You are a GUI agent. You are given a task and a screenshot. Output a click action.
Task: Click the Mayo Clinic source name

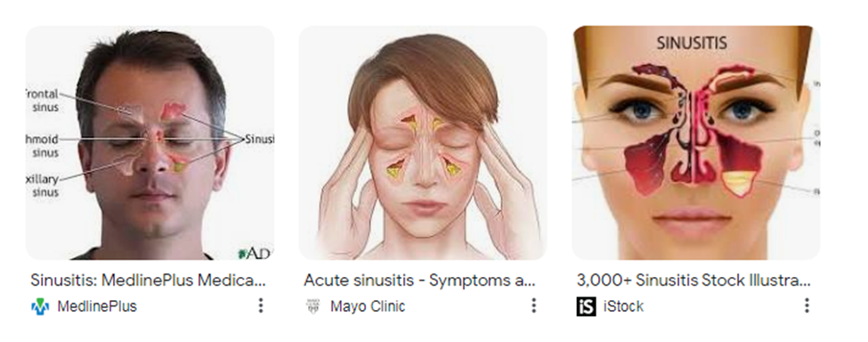368,306
